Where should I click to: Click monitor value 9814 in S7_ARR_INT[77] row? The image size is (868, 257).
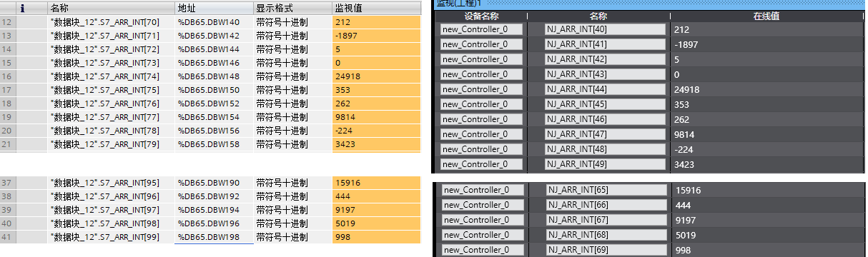coord(377,117)
